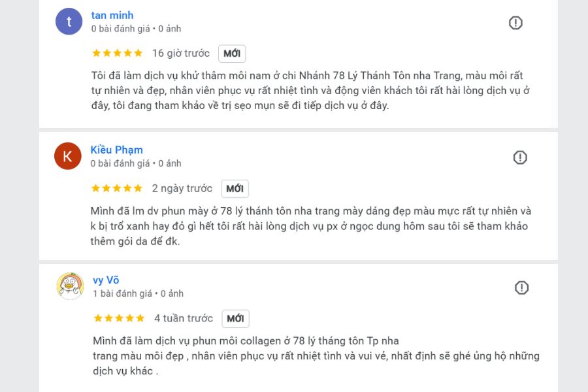Click the 'MỚI' badge on tan minh's review
The width and height of the screenshot is (588, 392).
coord(233,54)
